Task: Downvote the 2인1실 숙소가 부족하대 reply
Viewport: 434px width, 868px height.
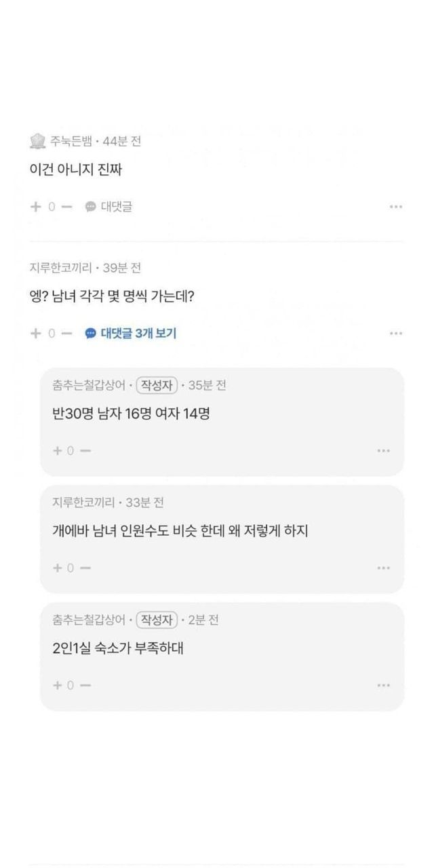Action: coord(85,685)
